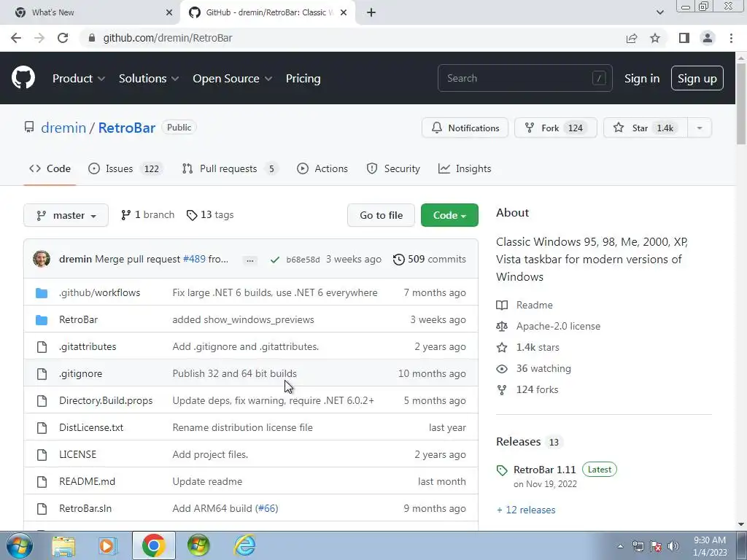Image resolution: width=747 pixels, height=560 pixels.
Task: Open the Pricing link
Action: 303,79
